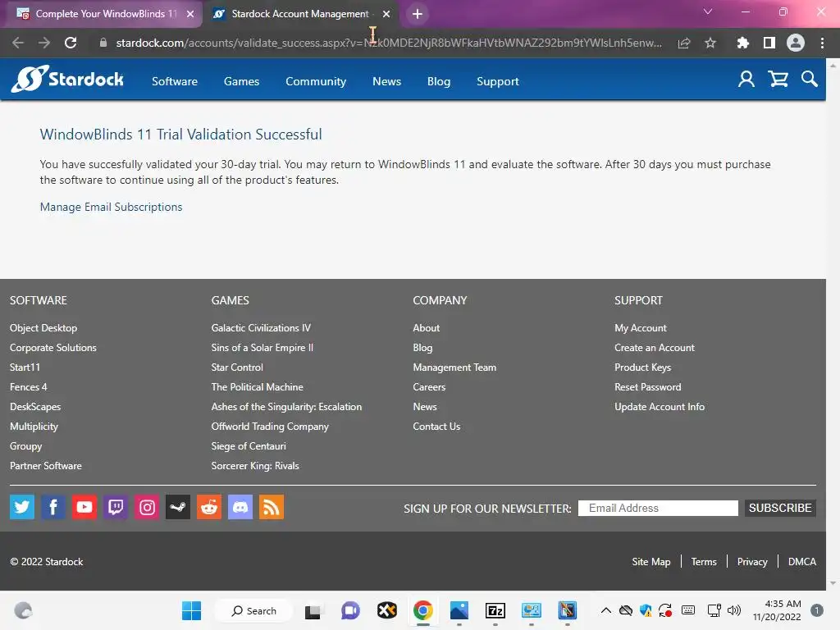Image resolution: width=840 pixels, height=630 pixels.
Task: Open the Reset Password link
Action: coord(648,387)
